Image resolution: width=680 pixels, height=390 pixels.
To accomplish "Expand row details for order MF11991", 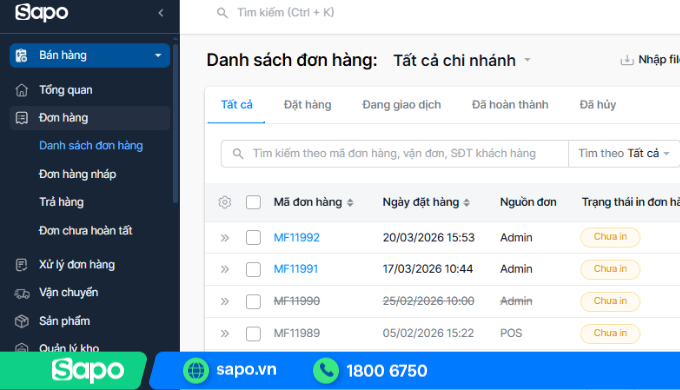I will [x=225, y=269].
